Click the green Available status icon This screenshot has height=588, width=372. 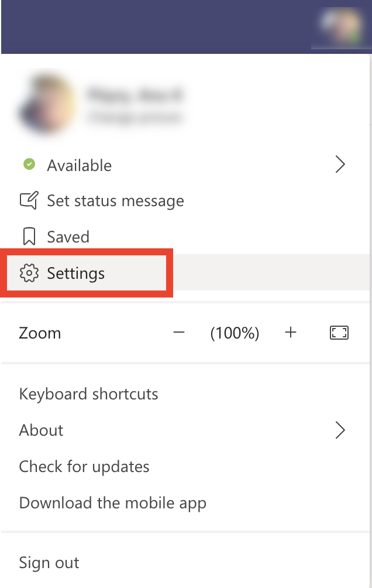(x=29, y=164)
